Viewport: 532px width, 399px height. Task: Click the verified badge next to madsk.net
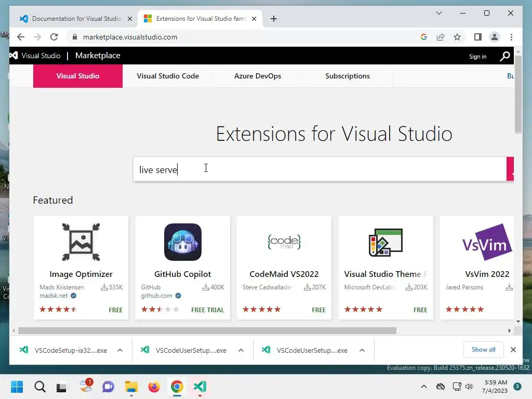pos(73,296)
